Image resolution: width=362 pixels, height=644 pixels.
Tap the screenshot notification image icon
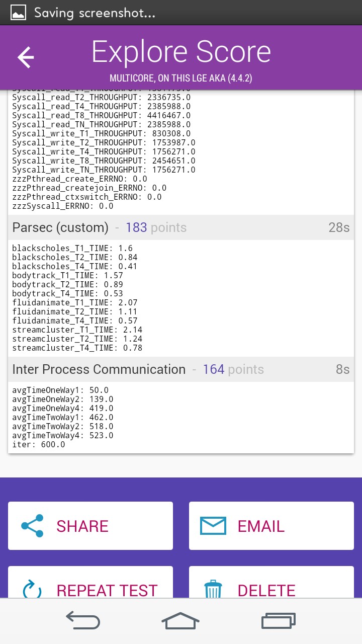pyautogui.click(x=18, y=12)
